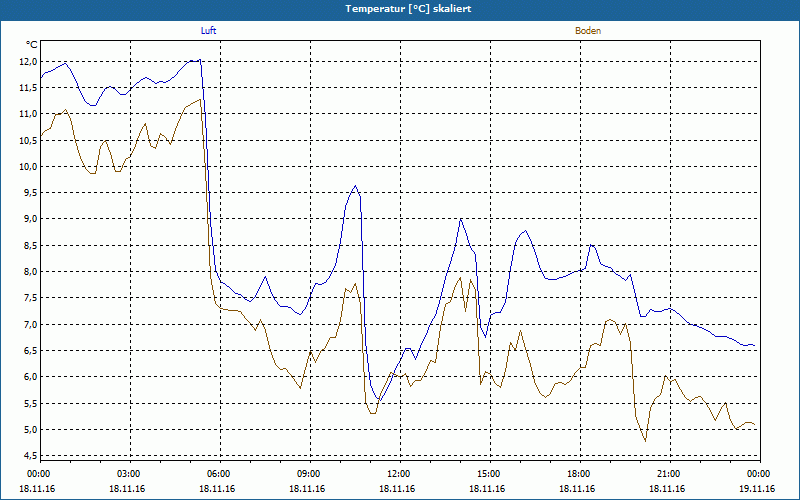Click the 6,5 y-axis label

31,351
